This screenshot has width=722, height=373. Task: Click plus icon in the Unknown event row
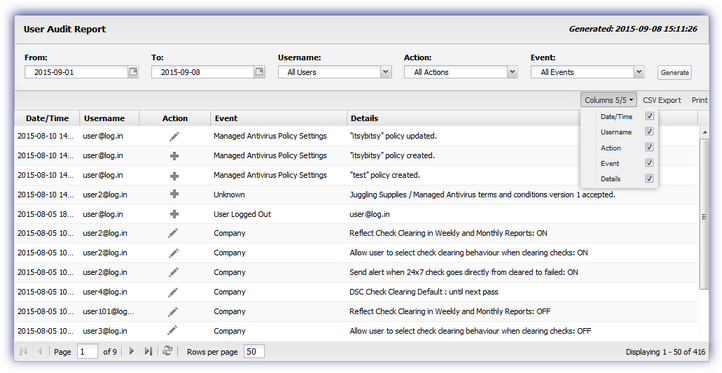(x=174, y=194)
